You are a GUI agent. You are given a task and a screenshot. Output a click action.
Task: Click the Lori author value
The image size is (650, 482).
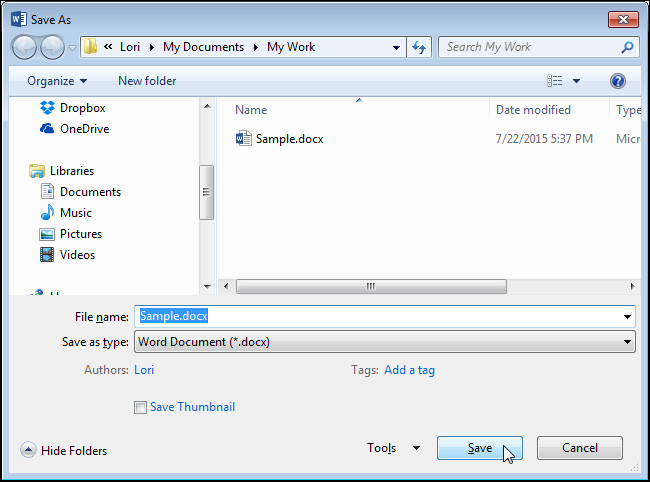(x=144, y=370)
